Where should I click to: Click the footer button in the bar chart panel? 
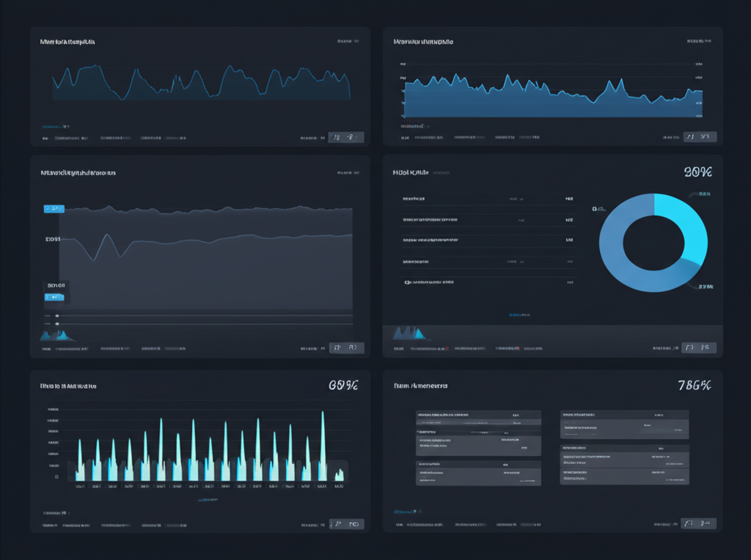(x=346, y=524)
